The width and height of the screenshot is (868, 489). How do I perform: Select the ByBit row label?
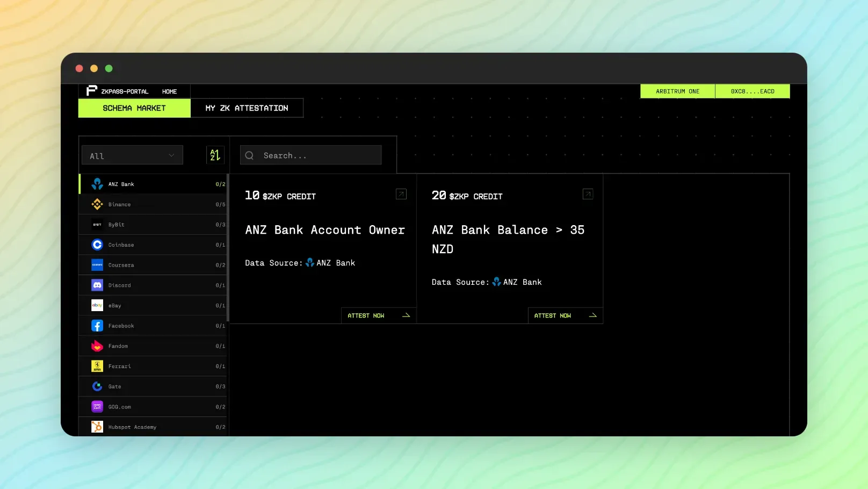117,225
